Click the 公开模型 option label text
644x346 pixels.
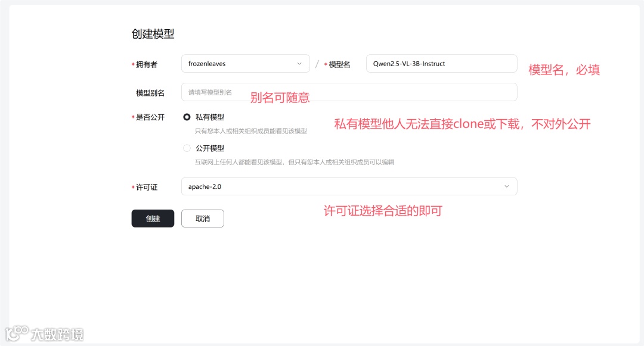(210, 148)
